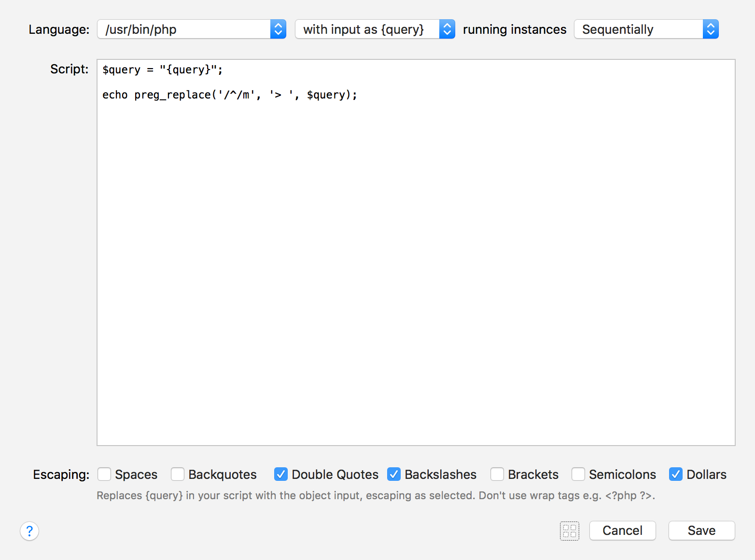
Task: Disable Backslashes escaping
Action: coord(394,475)
